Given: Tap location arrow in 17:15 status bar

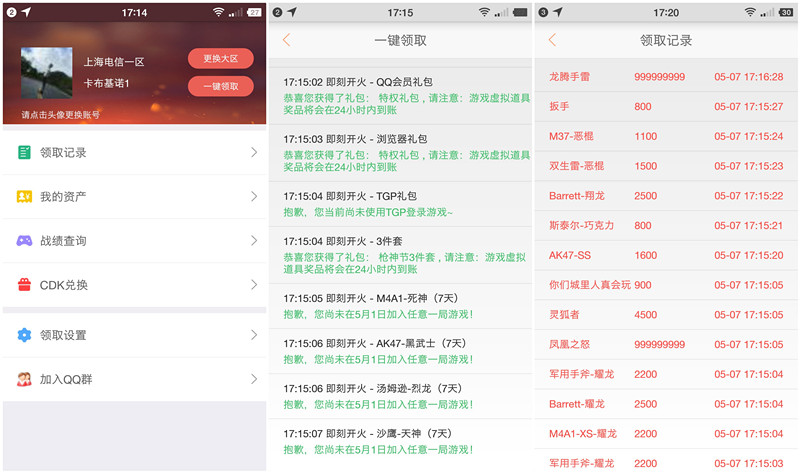Looking at the screenshot, I should tap(292, 12).
